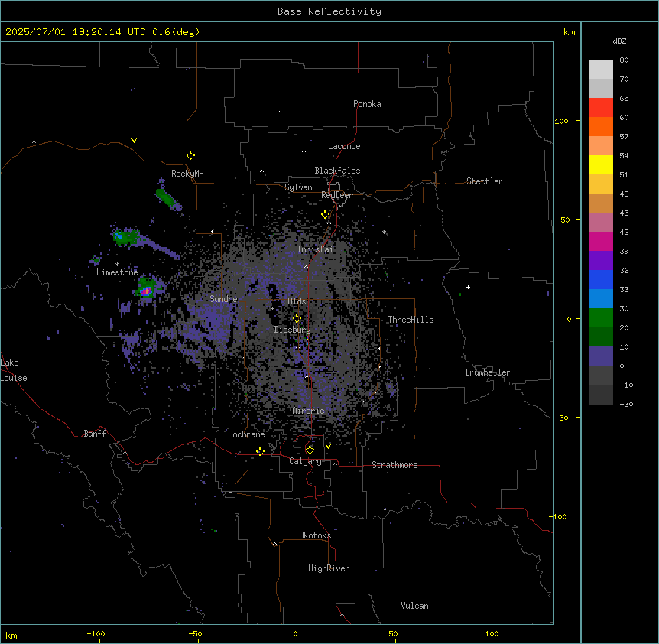Click the ThreeHills town label
Viewport: 659px width, 644px height.
(411, 320)
